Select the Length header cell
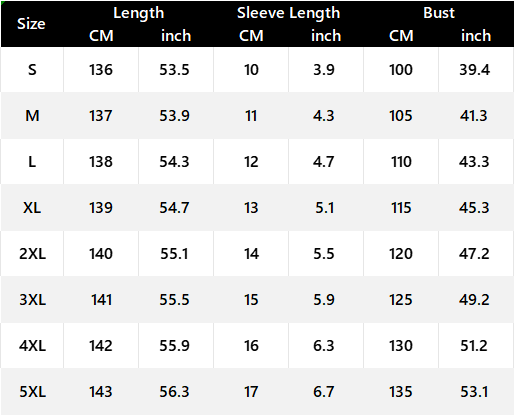Viewport: 514px width, 415px height. tap(139, 13)
